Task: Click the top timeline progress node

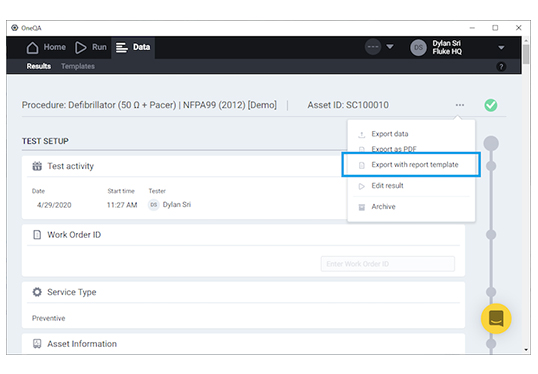Action: (491, 143)
